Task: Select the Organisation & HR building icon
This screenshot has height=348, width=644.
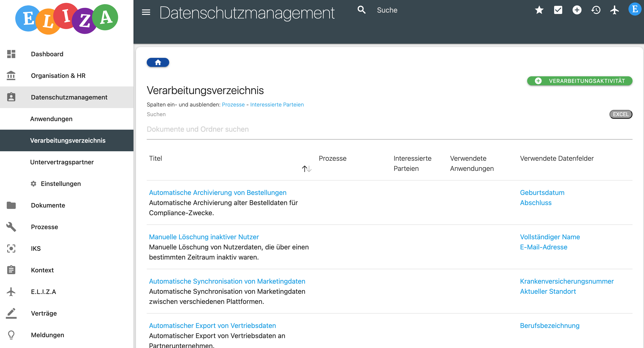Action: 11,75
